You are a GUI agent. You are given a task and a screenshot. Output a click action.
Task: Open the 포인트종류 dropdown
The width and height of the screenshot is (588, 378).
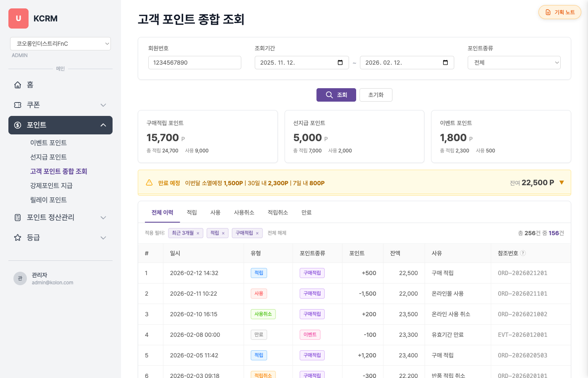514,63
